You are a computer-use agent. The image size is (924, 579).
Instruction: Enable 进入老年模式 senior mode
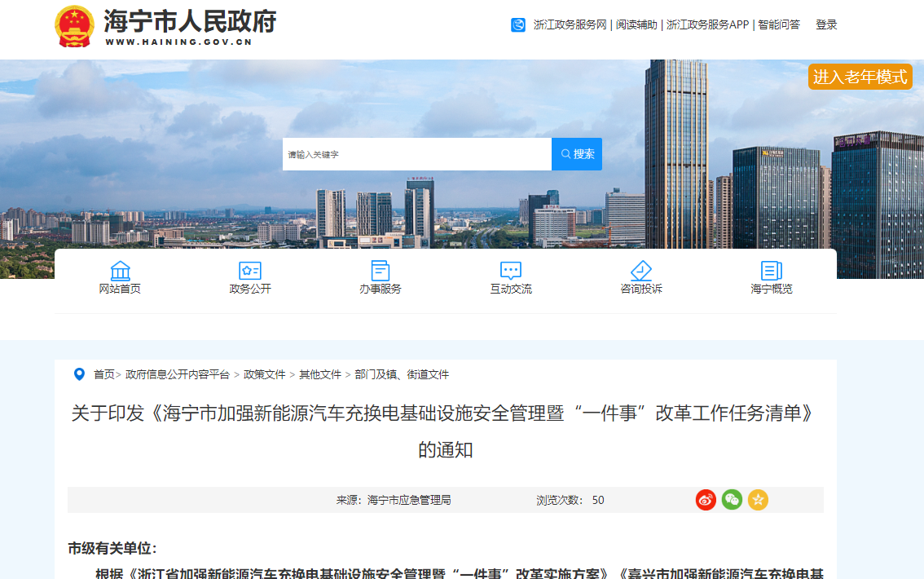860,77
